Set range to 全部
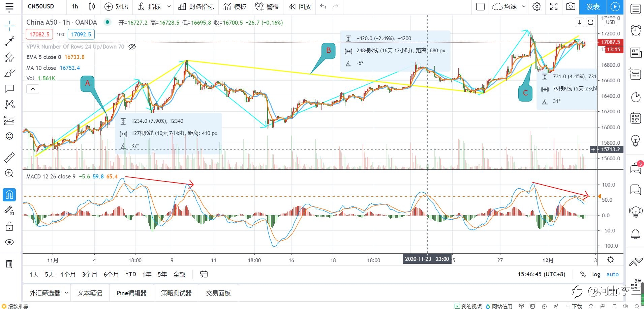The image size is (644, 309). [180, 274]
